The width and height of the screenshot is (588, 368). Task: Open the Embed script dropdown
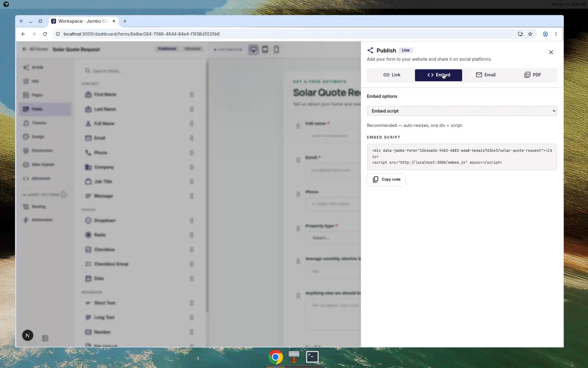[462, 111]
